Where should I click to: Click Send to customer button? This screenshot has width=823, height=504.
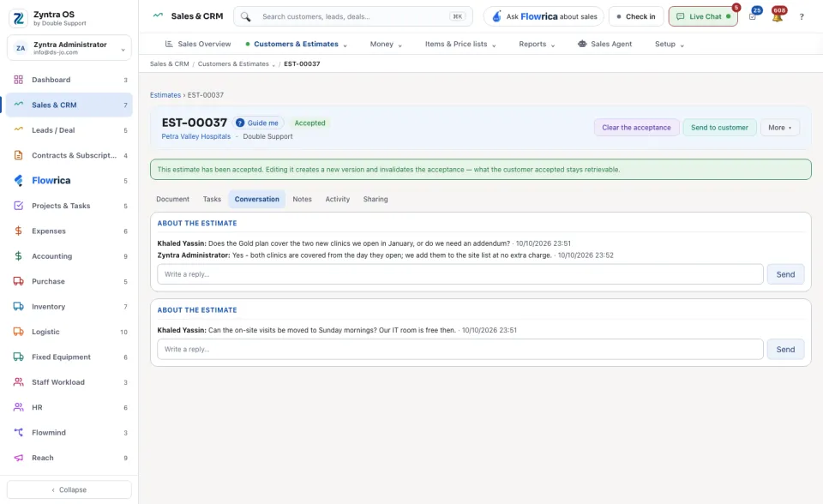pos(719,128)
